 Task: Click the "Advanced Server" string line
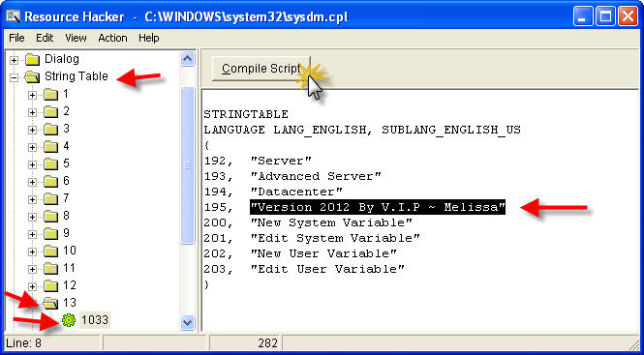(x=316, y=176)
